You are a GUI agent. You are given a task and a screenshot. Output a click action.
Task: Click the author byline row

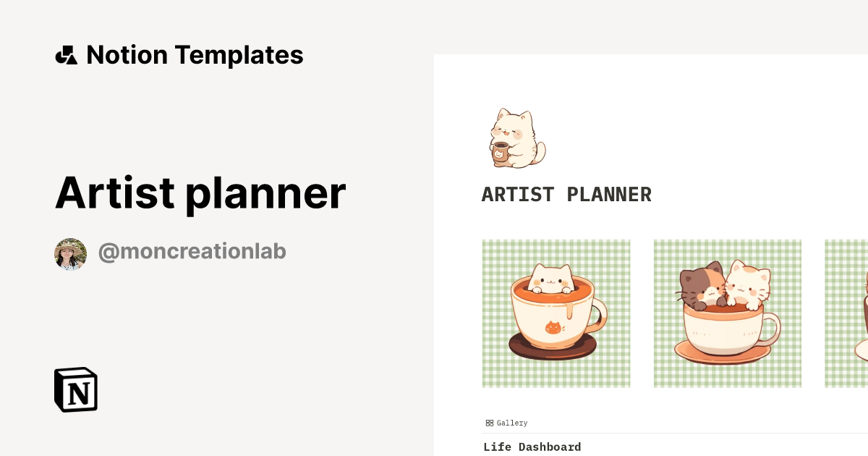tap(170, 251)
